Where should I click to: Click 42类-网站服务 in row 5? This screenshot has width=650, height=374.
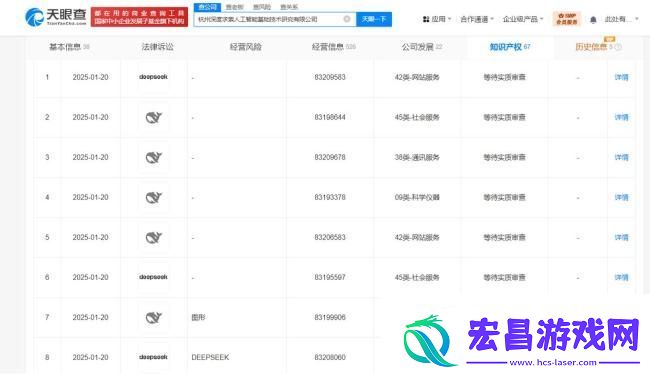point(417,237)
